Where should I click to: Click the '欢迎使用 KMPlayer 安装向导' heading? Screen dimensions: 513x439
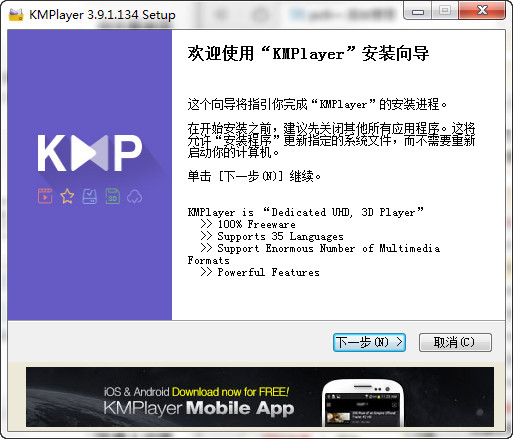click(308, 53)
